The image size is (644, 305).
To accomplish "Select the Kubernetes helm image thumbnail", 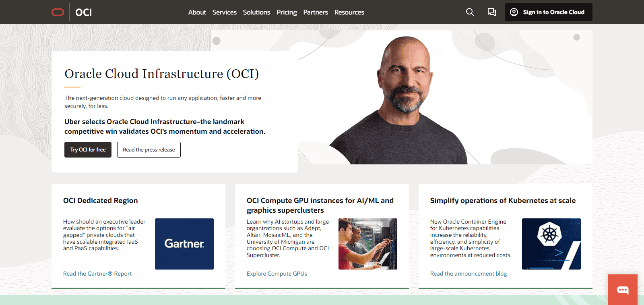I will coord(551,244).
